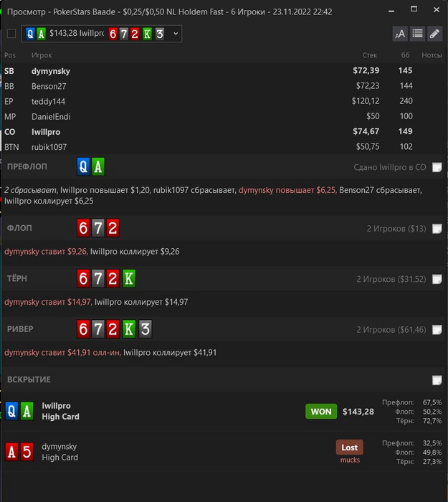Click the $143,28 winnings amount at showdown

(358, 412)
